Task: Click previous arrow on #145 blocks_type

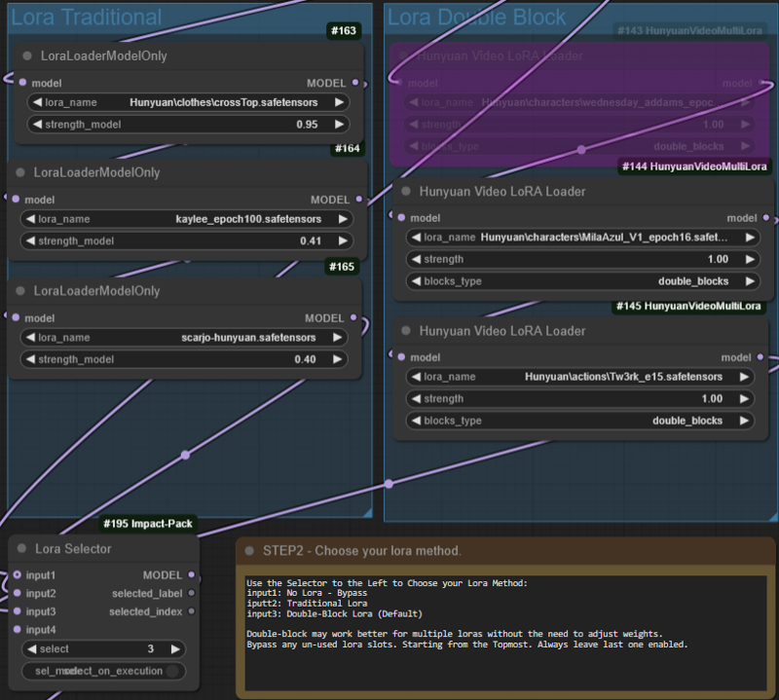Action: click(416, 421)
